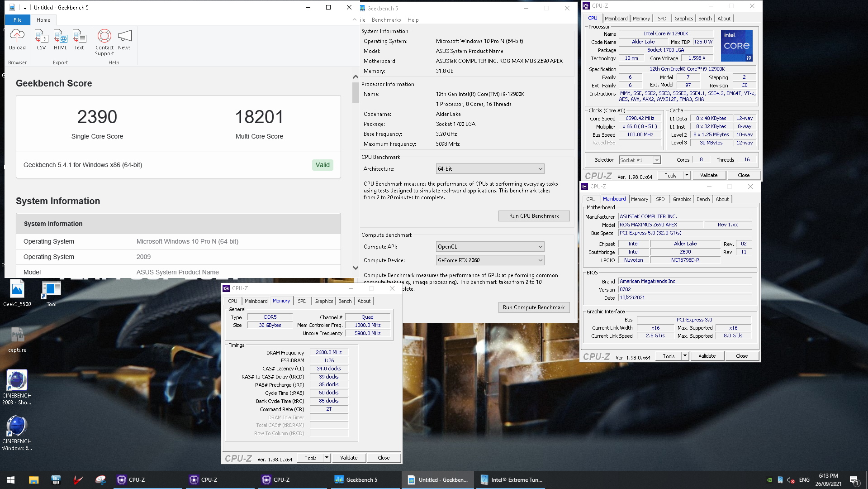Switch to Graphics tab in CPU-Z Memory window

[x=324, y=301]
